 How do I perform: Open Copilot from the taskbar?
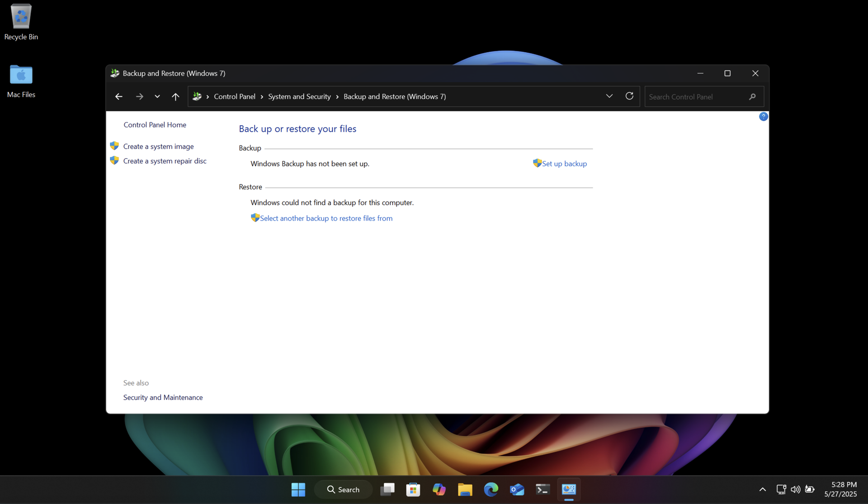(x=439, y=490)
